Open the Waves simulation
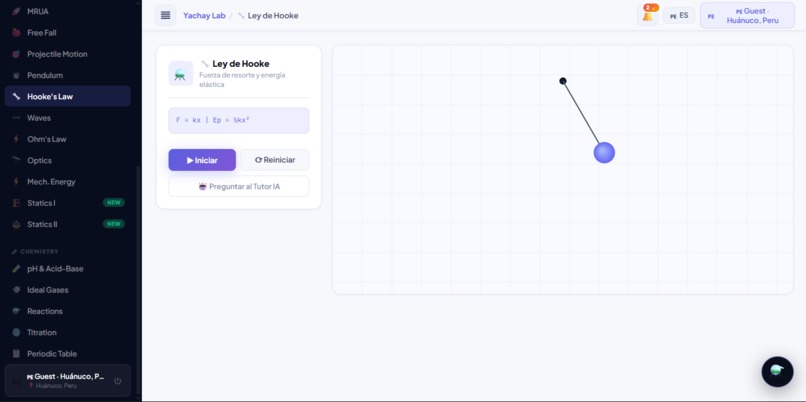Screen dimensions: 806x402 point(67,118)
